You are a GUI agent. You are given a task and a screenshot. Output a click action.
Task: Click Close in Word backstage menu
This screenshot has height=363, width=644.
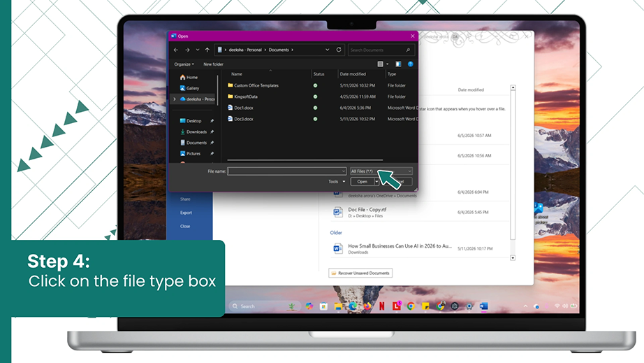coord(185,226)
